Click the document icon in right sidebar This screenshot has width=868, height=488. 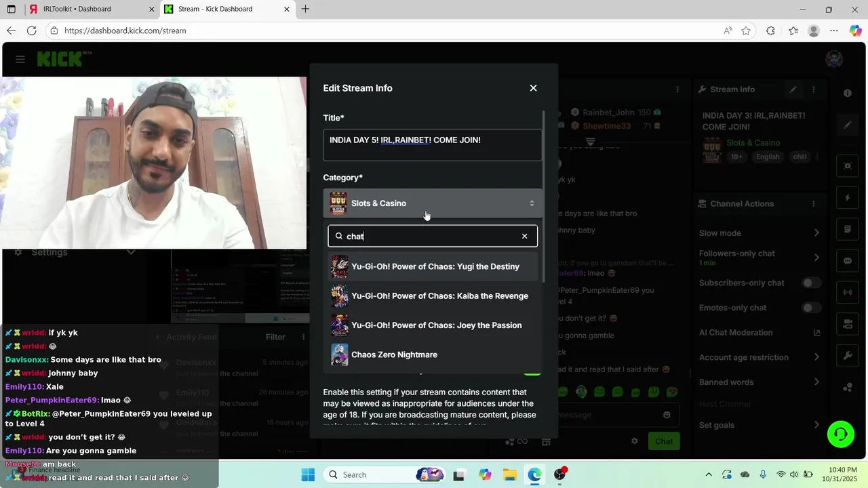click(x=848, y=230)
